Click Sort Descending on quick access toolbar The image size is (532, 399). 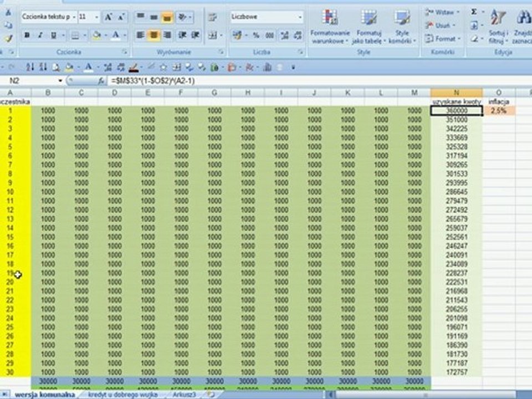point(43,67)
